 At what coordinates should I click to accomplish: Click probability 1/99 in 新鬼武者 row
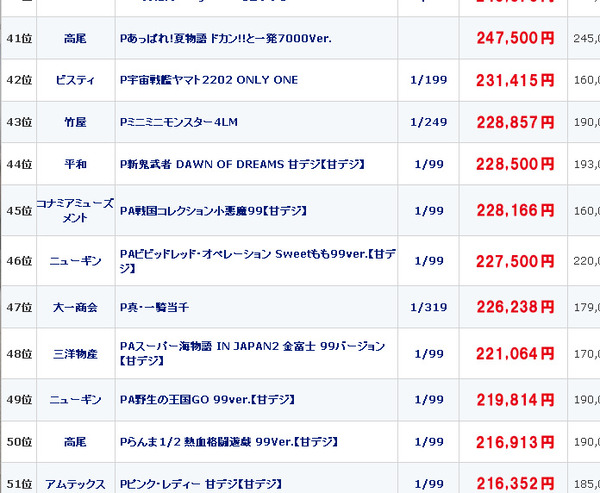(x=429, y=164)
